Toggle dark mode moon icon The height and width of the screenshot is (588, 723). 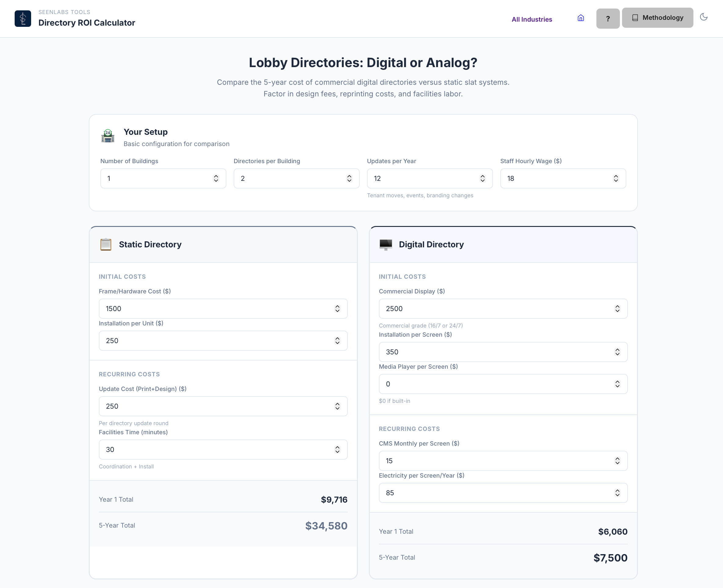click(x=703, y=17)
